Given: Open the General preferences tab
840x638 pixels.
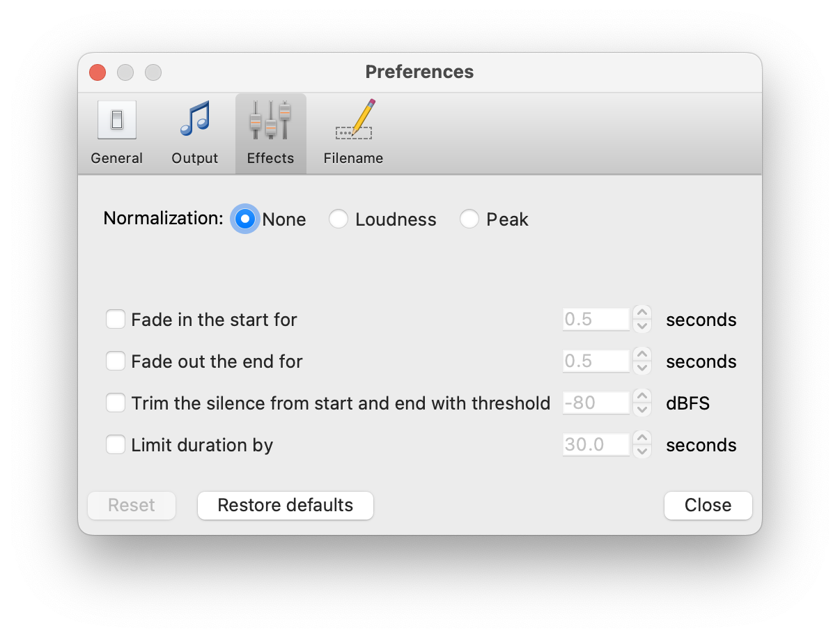Looking at the screenshot, I should click(116, 132).
